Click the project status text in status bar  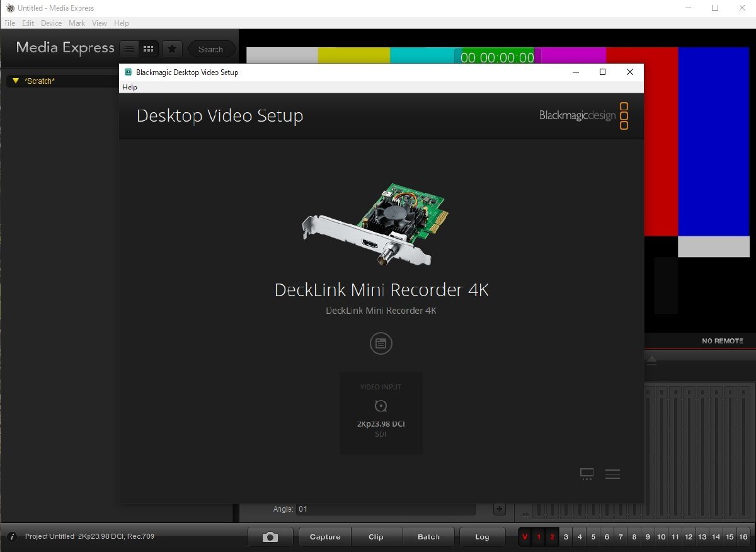click(x=89, y=536)
